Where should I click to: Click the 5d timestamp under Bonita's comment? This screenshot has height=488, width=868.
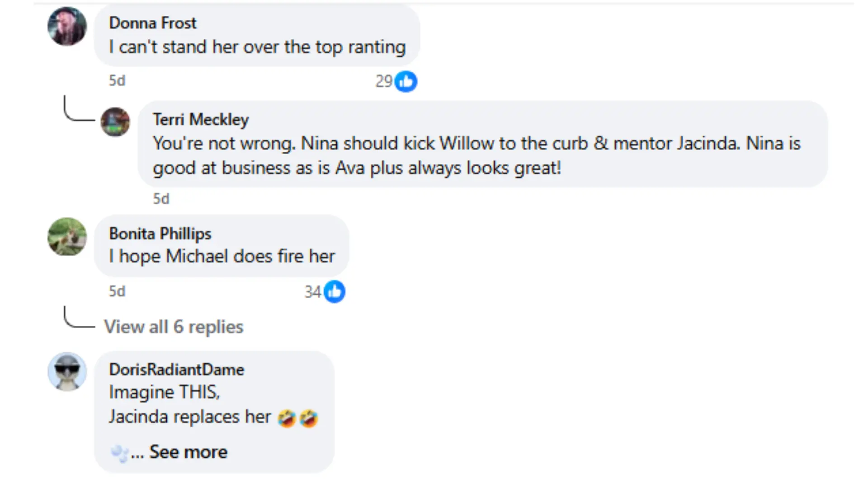click(x=117, y=291)
